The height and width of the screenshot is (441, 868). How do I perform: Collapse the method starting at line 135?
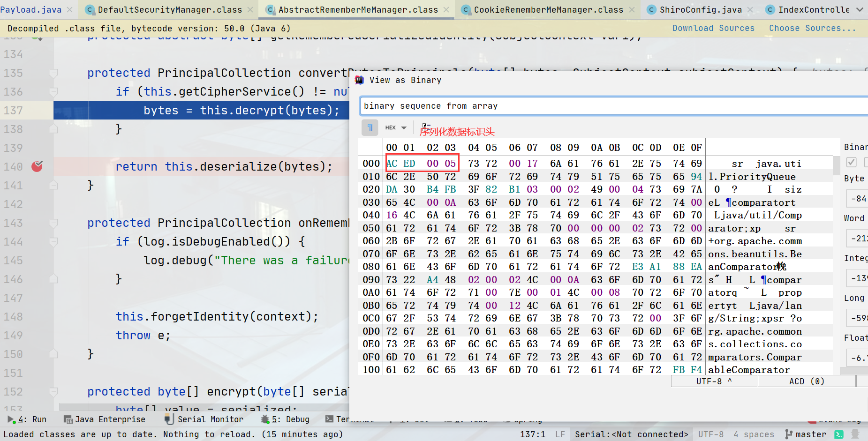pyautogui.click(x=53, y=73)
